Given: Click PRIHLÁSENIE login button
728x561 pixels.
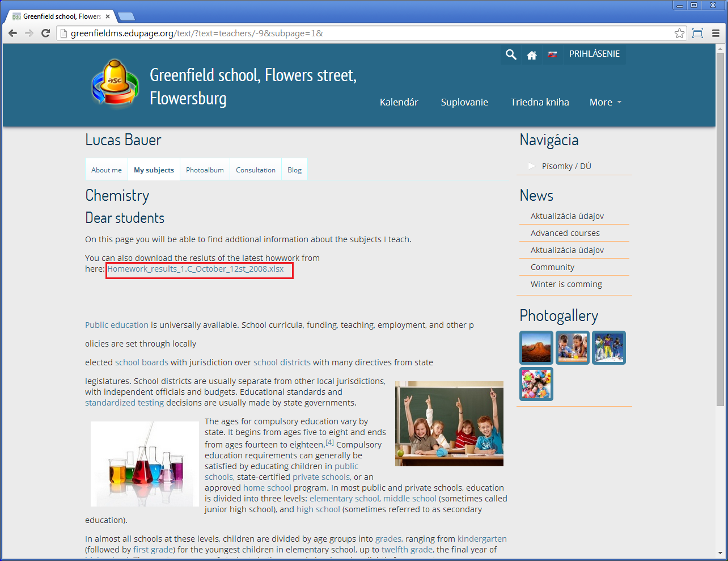Looking at the screenshot, I should coord(594,54).
